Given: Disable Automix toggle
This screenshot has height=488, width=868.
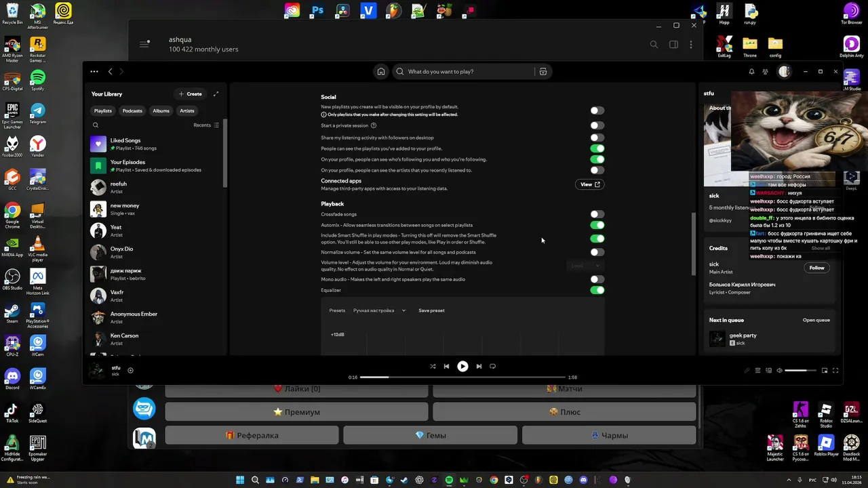Looking at the screenshot, I should pyautogui.click(x=597, y=225).
